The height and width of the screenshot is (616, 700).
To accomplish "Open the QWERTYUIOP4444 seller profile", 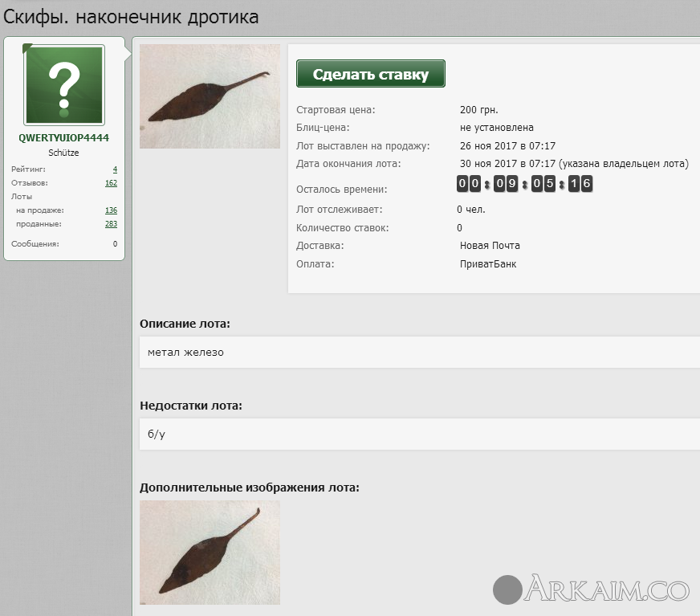I will tap(64, 137).
